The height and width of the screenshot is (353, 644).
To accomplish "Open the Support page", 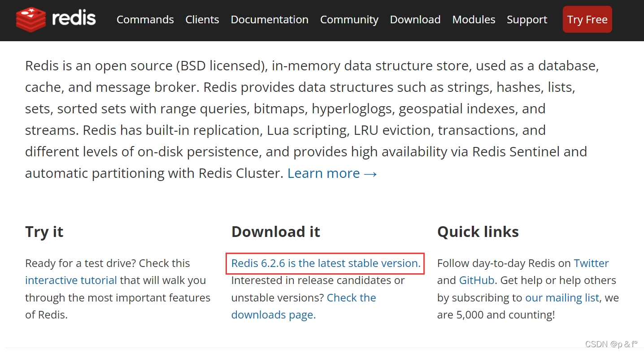I will tap(527, 20).
